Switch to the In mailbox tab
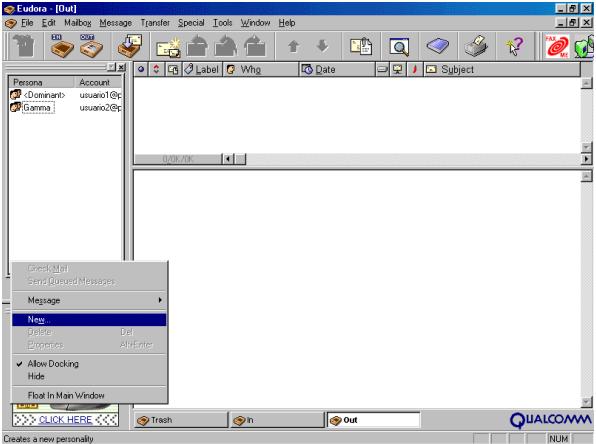The height and width of the screenshot is (444, 596). click(x=277, y=420)
